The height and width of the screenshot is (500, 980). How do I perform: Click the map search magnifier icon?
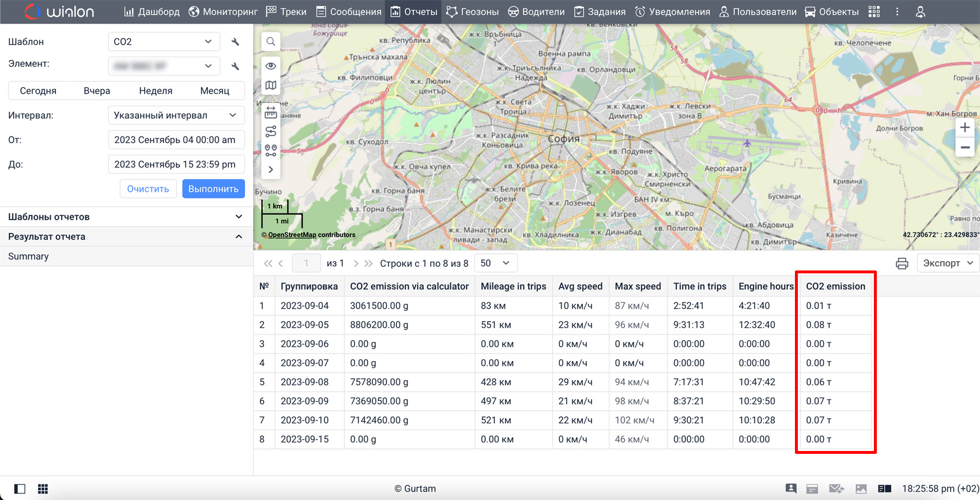coord(270,42)
